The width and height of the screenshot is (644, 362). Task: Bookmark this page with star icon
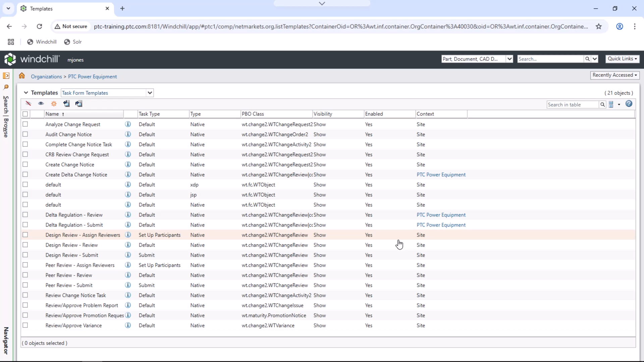[599, 26]
